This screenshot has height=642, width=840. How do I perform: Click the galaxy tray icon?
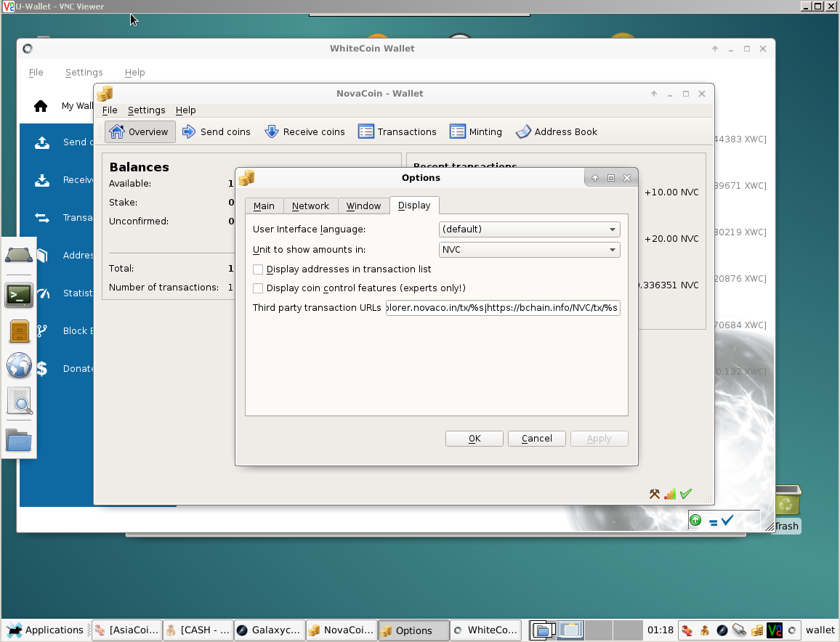point(722,630)
